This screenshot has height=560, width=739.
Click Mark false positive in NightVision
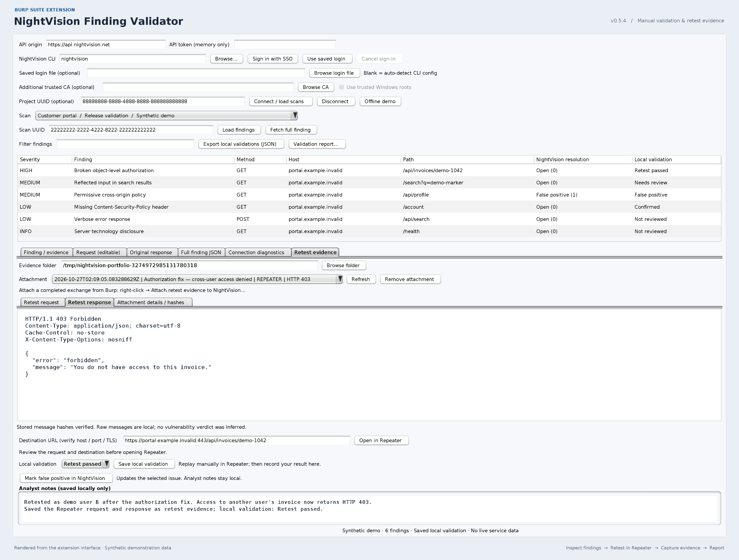coord(66,478)
